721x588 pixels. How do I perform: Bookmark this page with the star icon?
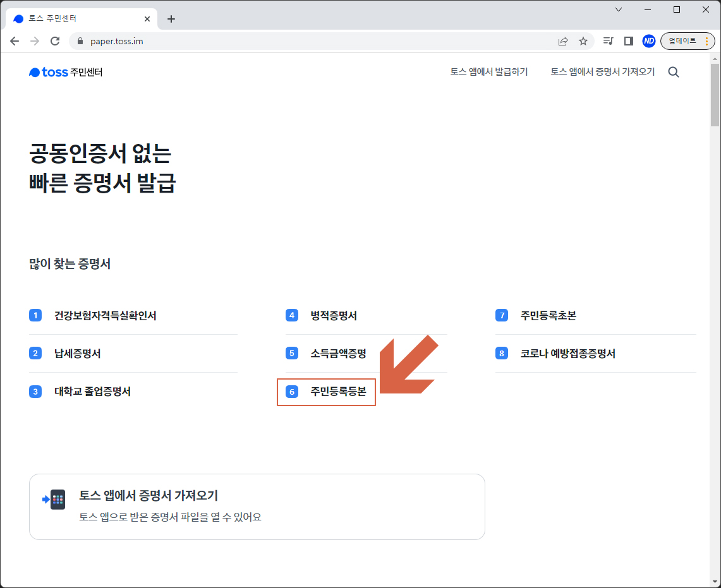[x=583, y=42]
